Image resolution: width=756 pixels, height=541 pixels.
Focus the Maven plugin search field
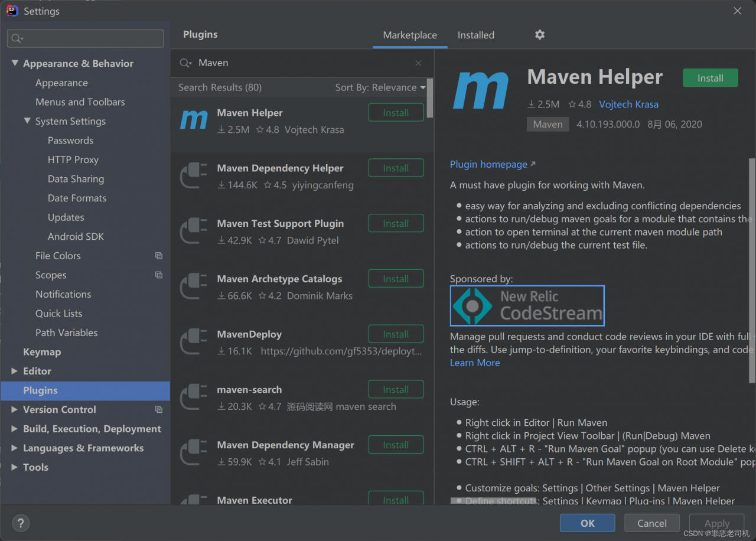point(301,63)
